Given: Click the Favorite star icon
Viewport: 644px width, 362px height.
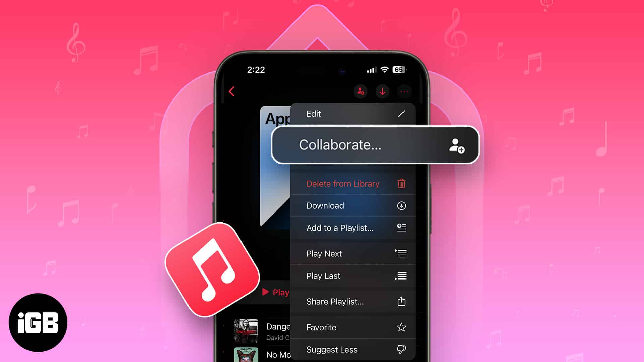Looking at the screenshot, I should pos(401,327).
